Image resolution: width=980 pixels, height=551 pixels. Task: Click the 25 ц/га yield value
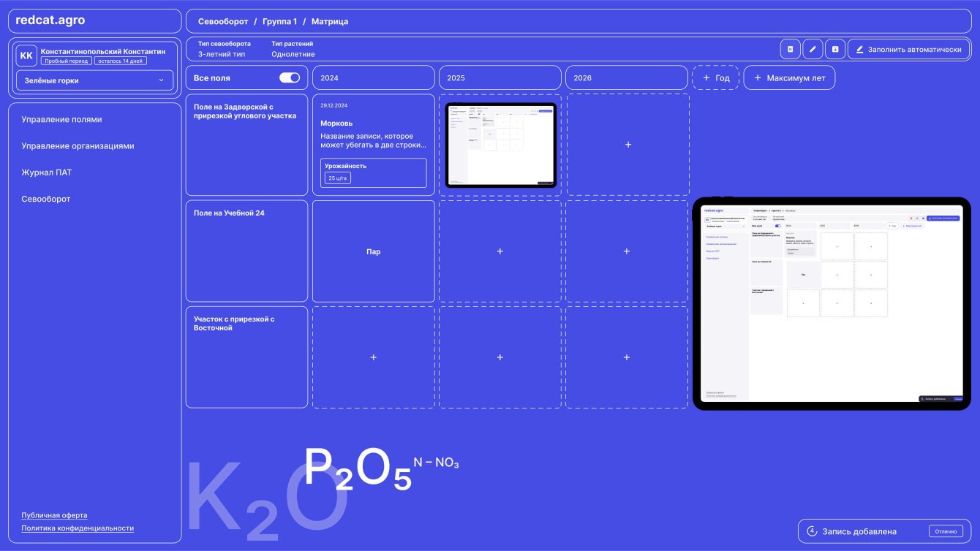(338, 178)
